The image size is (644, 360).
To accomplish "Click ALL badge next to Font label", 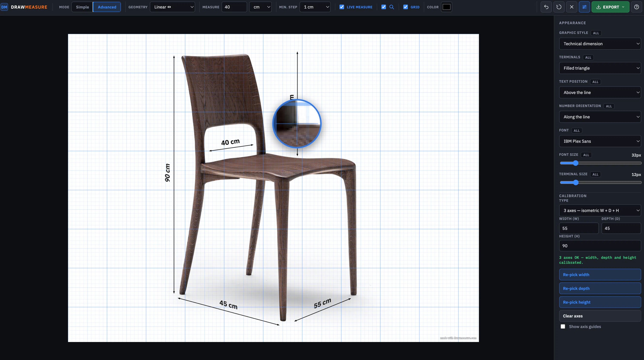I will 577,130.
